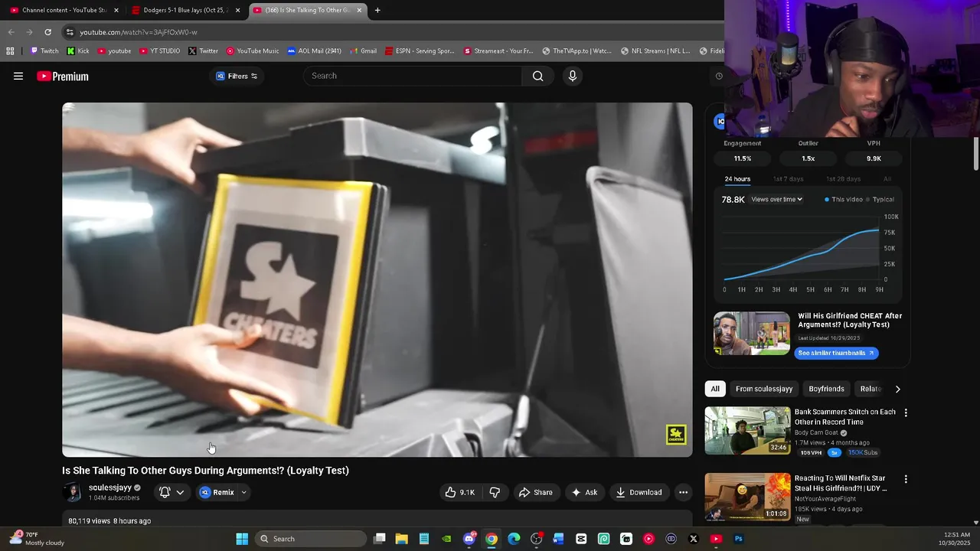
Task: Click the Will His Girlfriend CHEAT thumbnail
Action: click(x=752, y=333)
